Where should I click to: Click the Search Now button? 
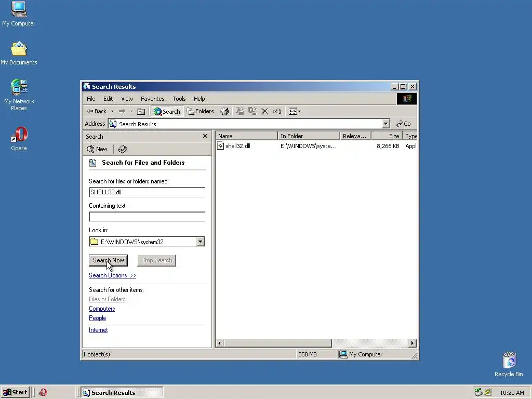(x=108, y=260)
